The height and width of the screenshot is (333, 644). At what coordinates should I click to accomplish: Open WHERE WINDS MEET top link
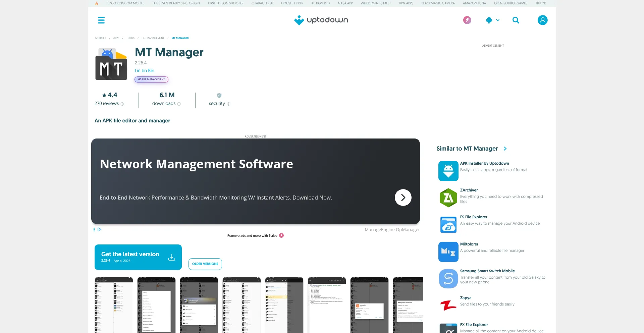[376, 3]
